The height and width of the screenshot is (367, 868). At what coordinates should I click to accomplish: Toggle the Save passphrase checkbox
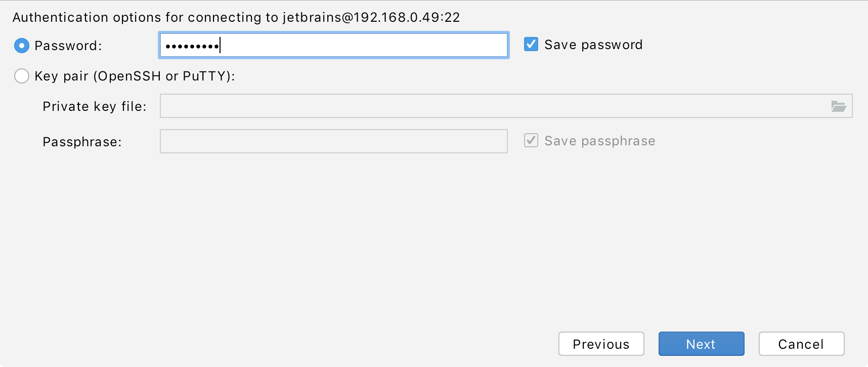click(x=530, y=141)
